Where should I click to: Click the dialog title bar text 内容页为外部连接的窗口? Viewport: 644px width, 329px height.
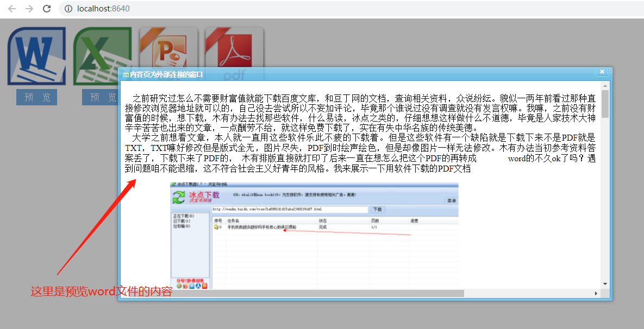[166, 75]
